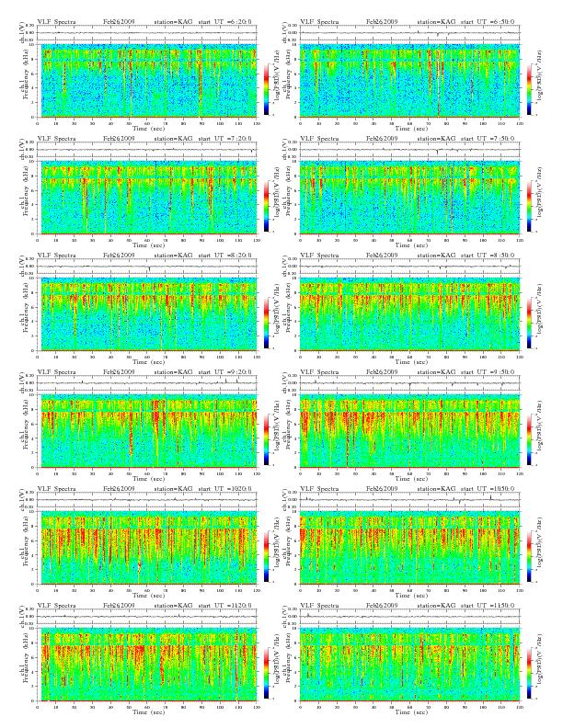Click 'Feb 26 2009' date in 9:50:0 plot title
The height and width of the screenshot is (728, 563).
point(382,372)
